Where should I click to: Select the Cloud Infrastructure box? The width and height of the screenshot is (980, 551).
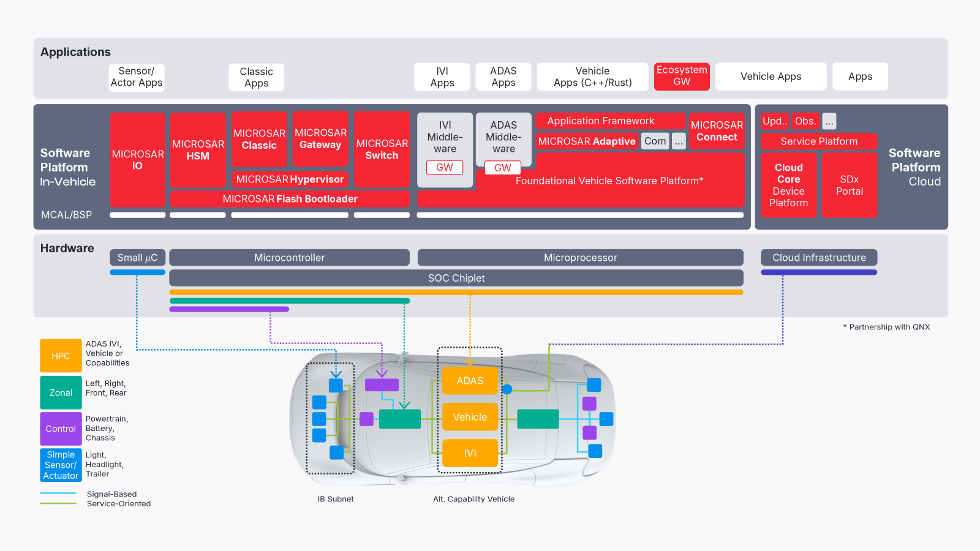click(x=819, y=258)
